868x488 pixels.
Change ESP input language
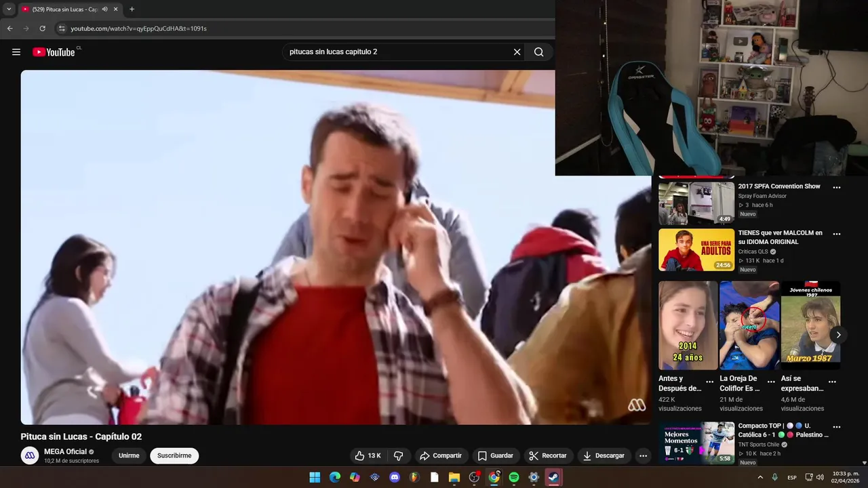coord(792,477)
